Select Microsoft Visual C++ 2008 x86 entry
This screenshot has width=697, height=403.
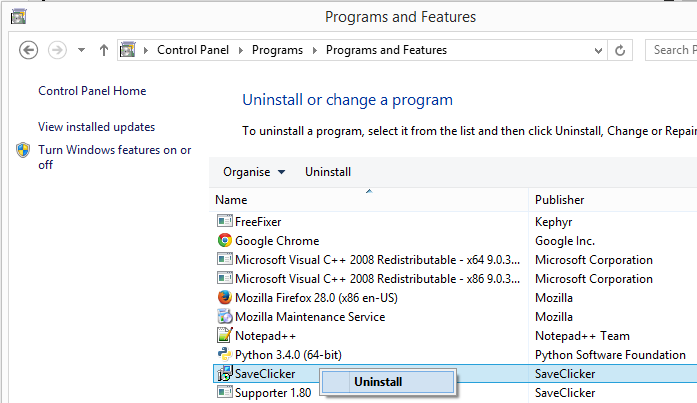click(x=377, y=279)
